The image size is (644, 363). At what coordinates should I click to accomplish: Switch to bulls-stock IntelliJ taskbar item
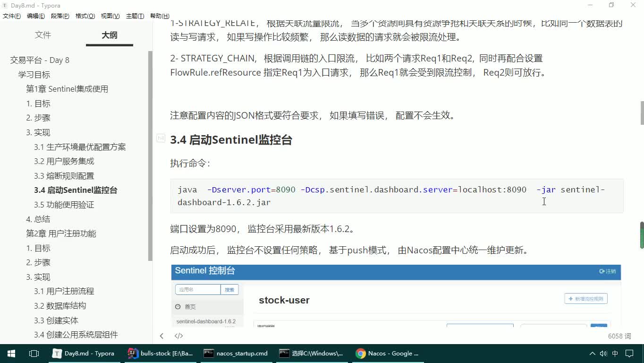click(161, 353)
